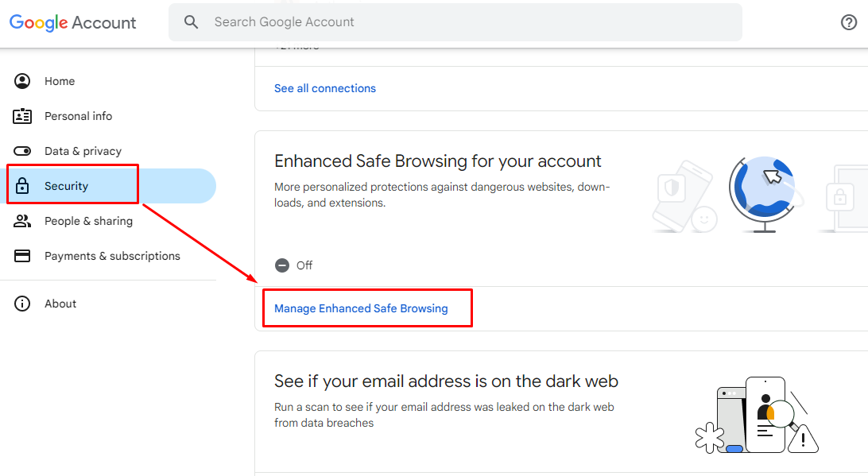Click the Google Account logo
Image resolution: width=868 pixels, height=476 pixels.
tap(72, 22)
